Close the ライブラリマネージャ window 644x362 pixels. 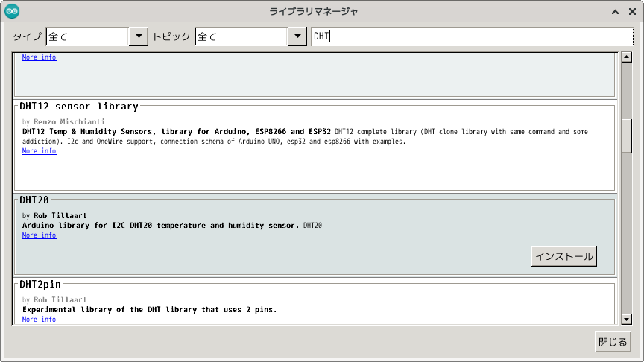point(633,11)
